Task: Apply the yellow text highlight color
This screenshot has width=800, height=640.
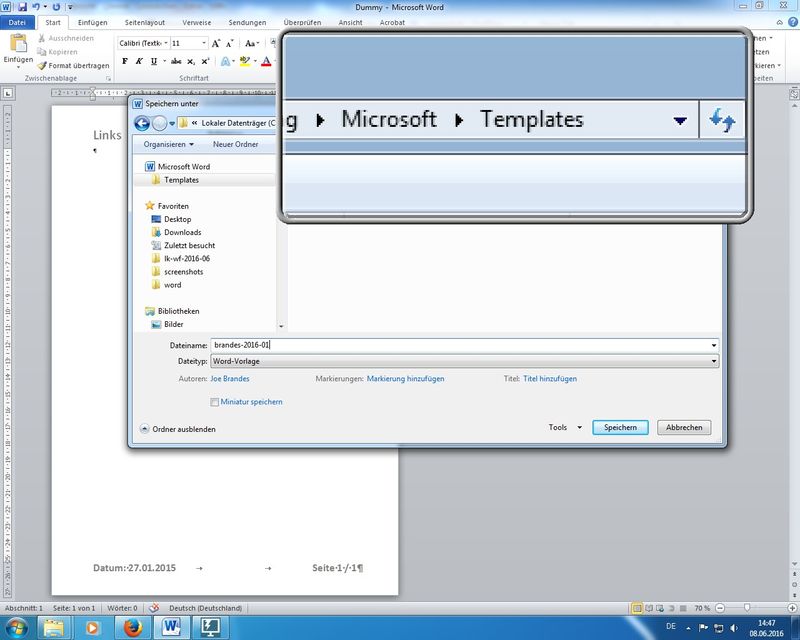Action: pos(244,61)
